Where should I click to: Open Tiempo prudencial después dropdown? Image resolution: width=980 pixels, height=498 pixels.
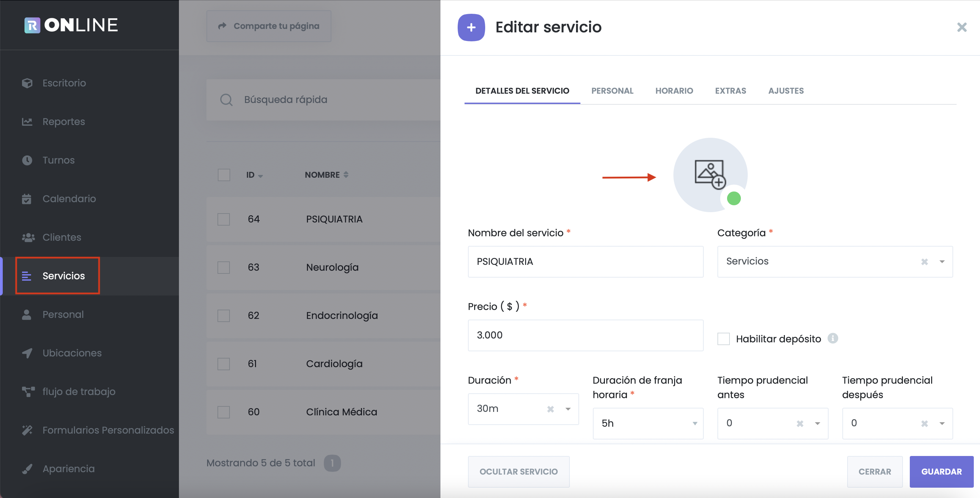coord(942,423)
